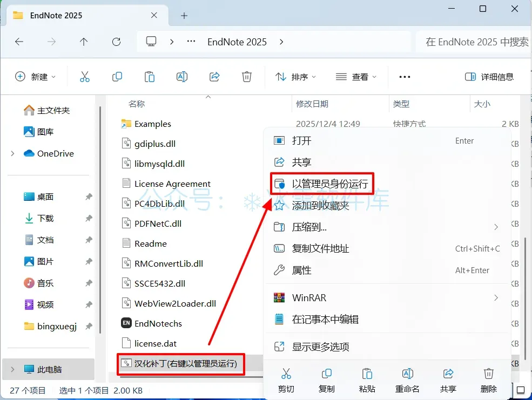Add a new tab with the plus button
Image resolution: width=532 pixels, height=400 pixels.
pos(184,16)
